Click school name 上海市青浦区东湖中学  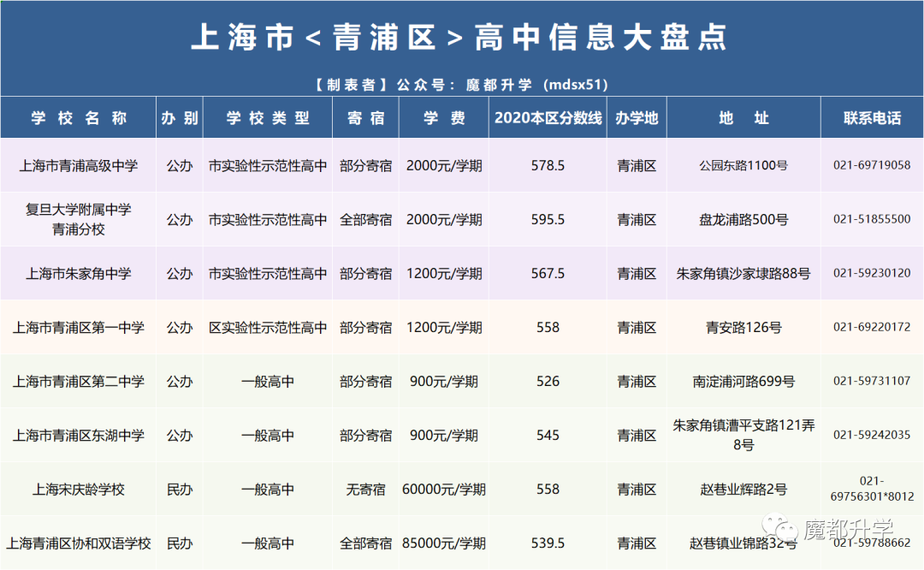click(79, 436)
